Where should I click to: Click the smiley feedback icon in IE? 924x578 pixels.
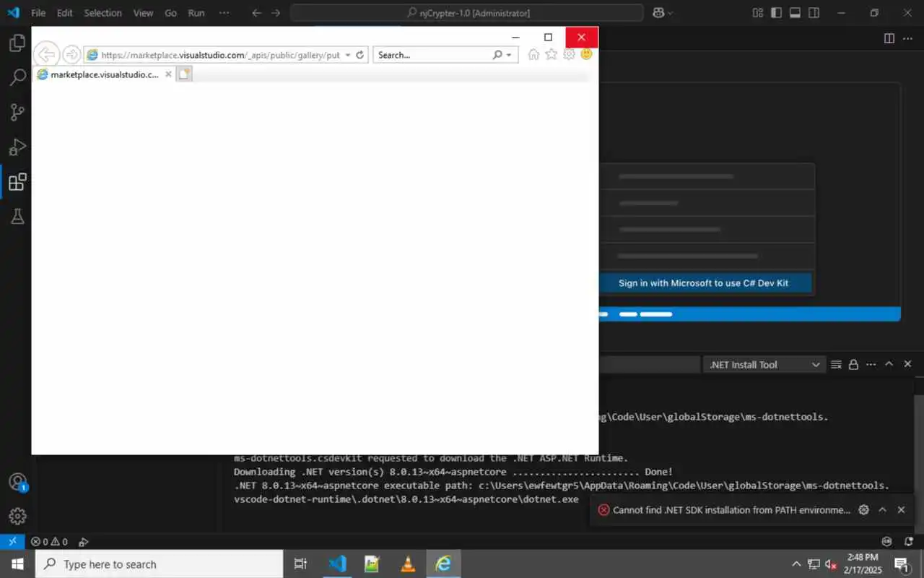pos(586,54)
